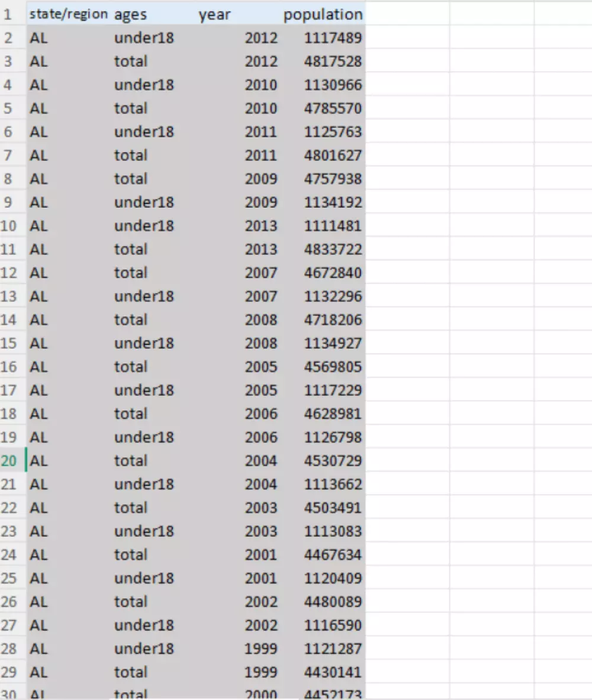Select row number 20
Viewport: 592px width, 700px height.
click(12, 460)
